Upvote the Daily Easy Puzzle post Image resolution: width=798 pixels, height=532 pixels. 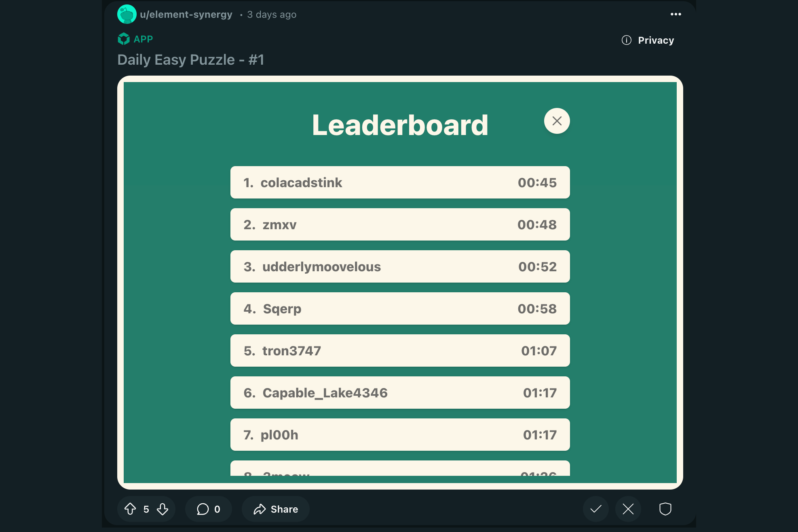(x=130, y=509)
